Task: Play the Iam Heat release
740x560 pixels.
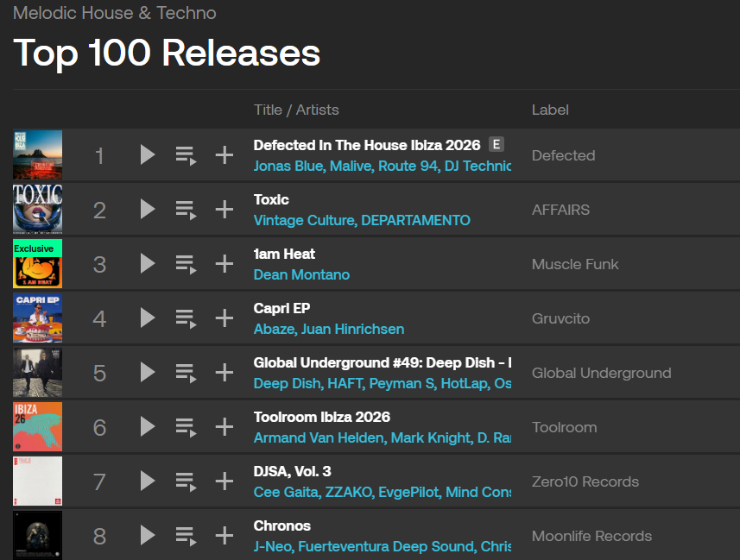Action: [x=148, y=263]
